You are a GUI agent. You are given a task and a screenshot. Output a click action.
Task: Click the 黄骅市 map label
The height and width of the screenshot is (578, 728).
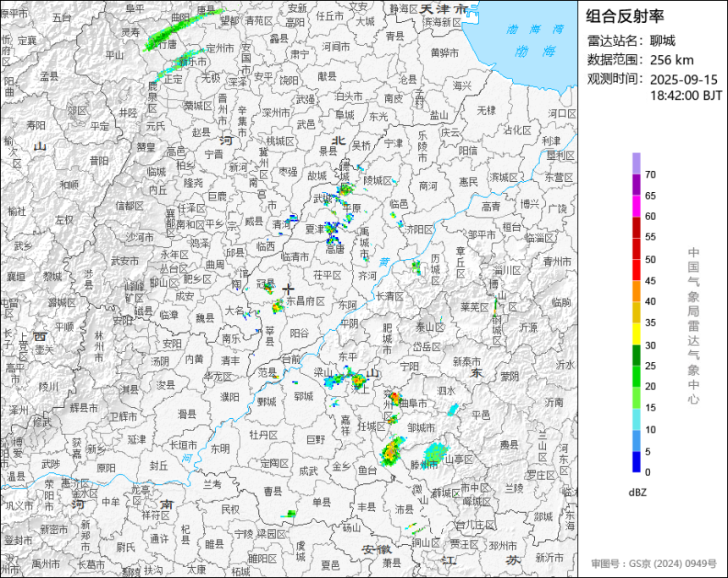coord(444,53)
